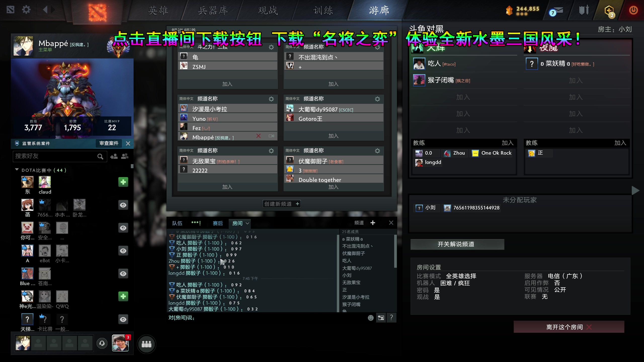Image resolution: width=644 pixels, height=362 pixels.
Task: Leave room with 离开这个房间
Action: click(569, 327)
